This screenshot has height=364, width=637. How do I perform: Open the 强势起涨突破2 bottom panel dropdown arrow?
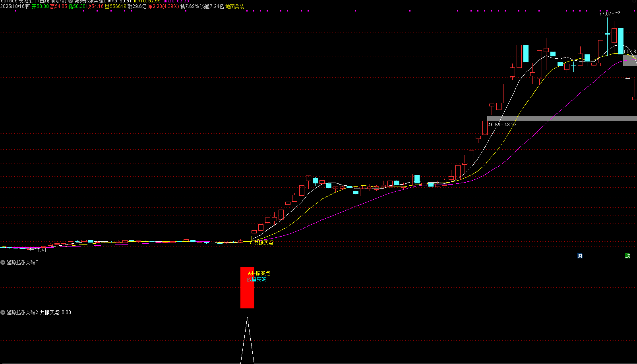click(3, 312)
